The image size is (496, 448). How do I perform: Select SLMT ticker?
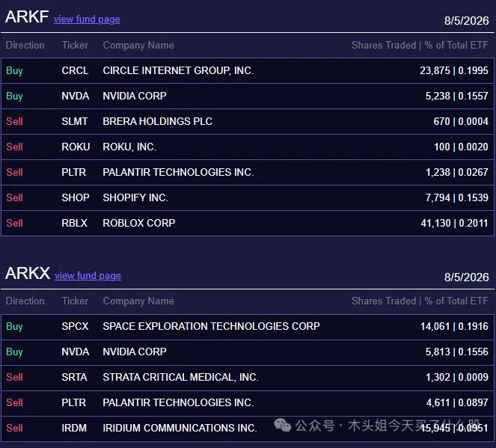click(x=75, y=121)
